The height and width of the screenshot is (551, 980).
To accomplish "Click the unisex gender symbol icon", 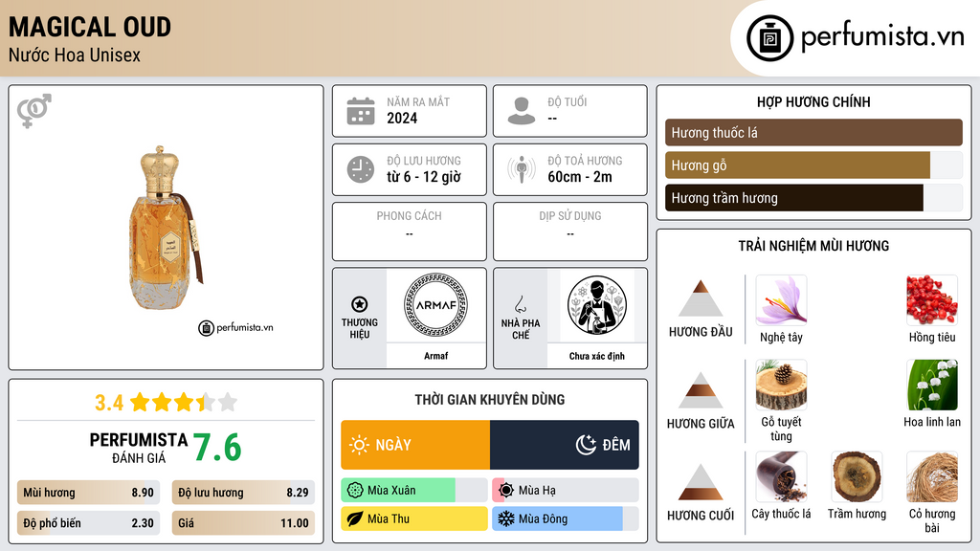I will 34,111.
